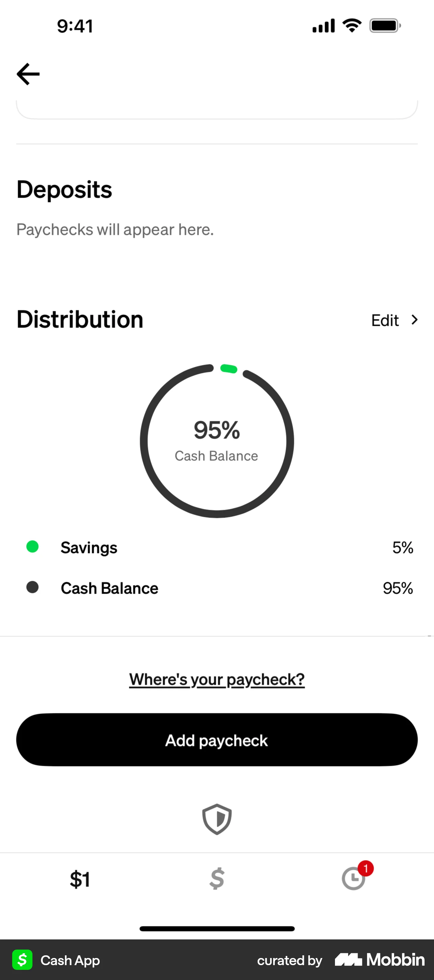Select the dark Cash Balance legend dot
The width and height of the screenshot is (434, 980).
coord(33,587)
